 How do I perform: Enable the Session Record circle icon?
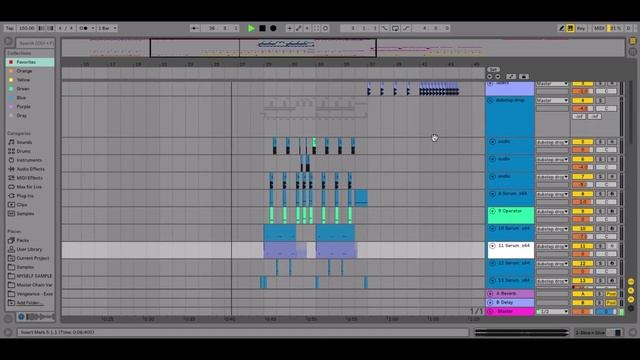pos(325,28)
